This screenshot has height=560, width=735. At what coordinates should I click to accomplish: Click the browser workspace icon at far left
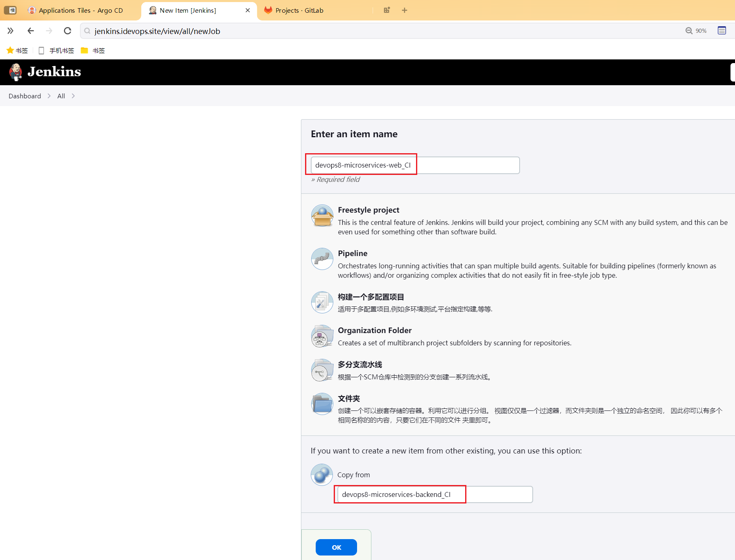click(11, 10)
